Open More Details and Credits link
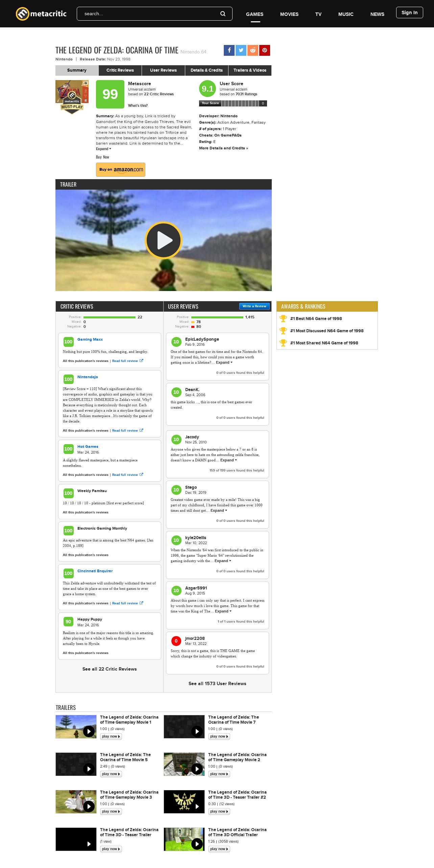 point(223,148)
